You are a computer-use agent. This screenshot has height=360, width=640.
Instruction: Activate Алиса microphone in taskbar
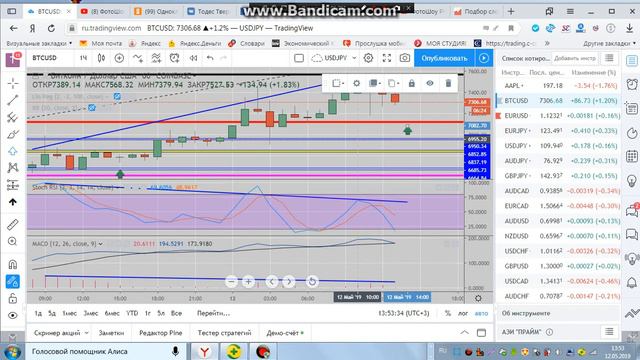(x=175, y=351)
